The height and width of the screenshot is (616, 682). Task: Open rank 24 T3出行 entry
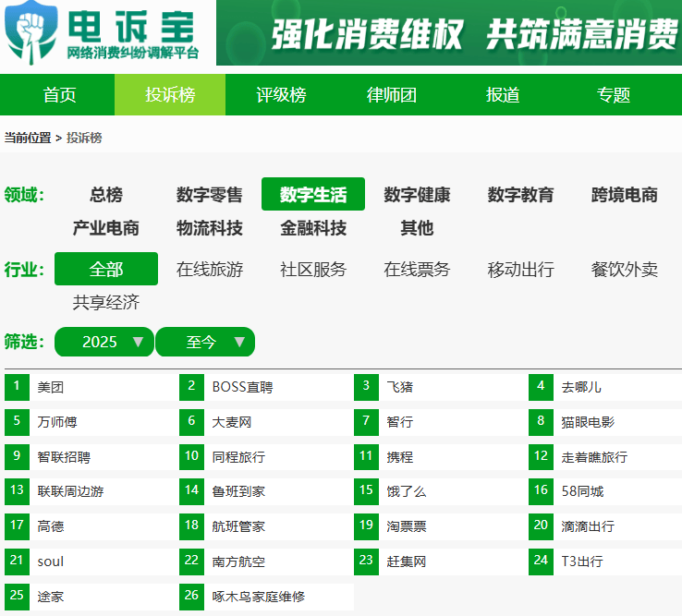coord(605,562)
